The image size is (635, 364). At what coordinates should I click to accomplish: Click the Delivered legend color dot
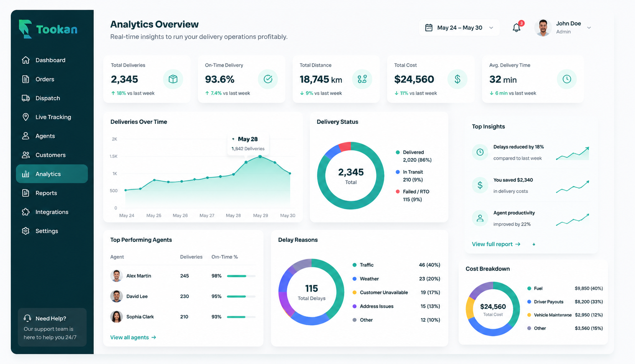[398, 152]
